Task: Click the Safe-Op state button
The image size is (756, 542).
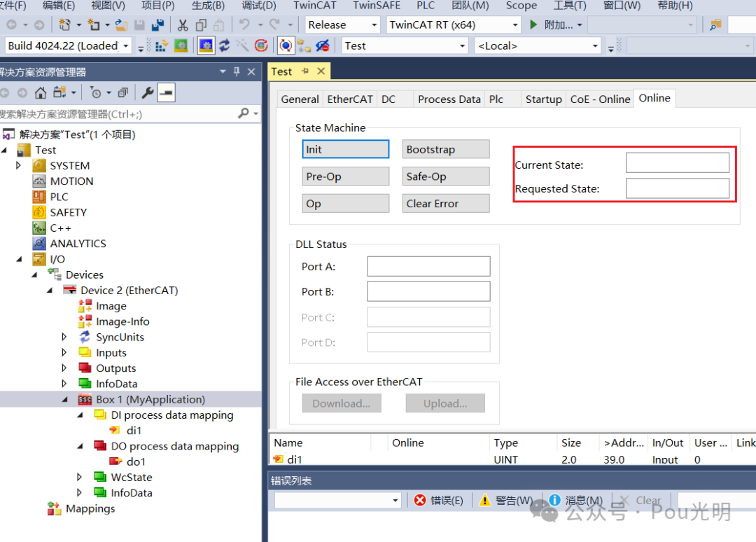Action: click(446, 176)
